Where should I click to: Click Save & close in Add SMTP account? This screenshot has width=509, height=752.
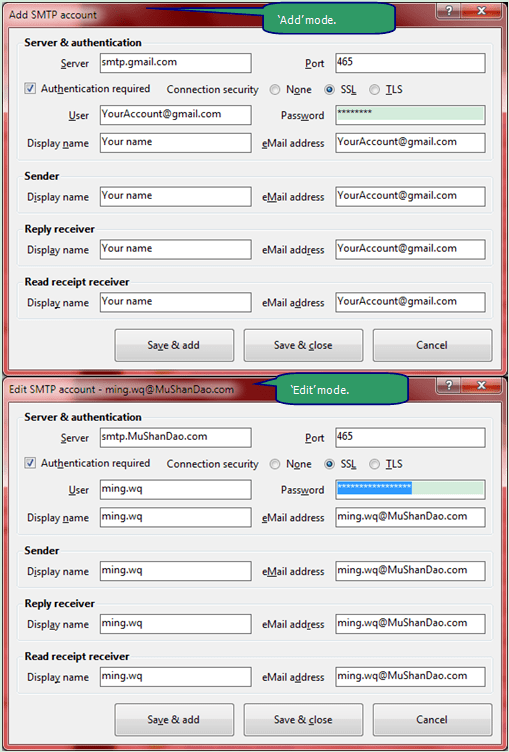click(303, 345)
